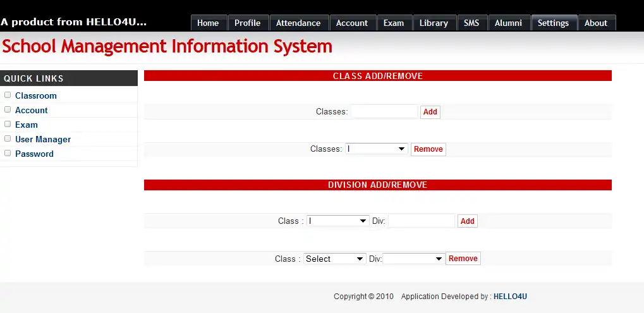644x313 pixels.
Task: Click Remove button next to Classes dropdown
Action: click(x=428, y=149)
